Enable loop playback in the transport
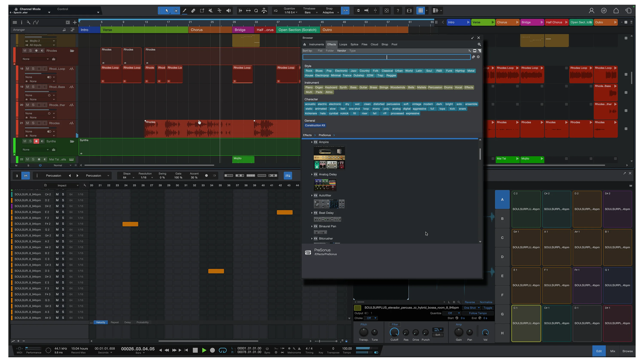 pyautogui.click(x=222, y=350)
